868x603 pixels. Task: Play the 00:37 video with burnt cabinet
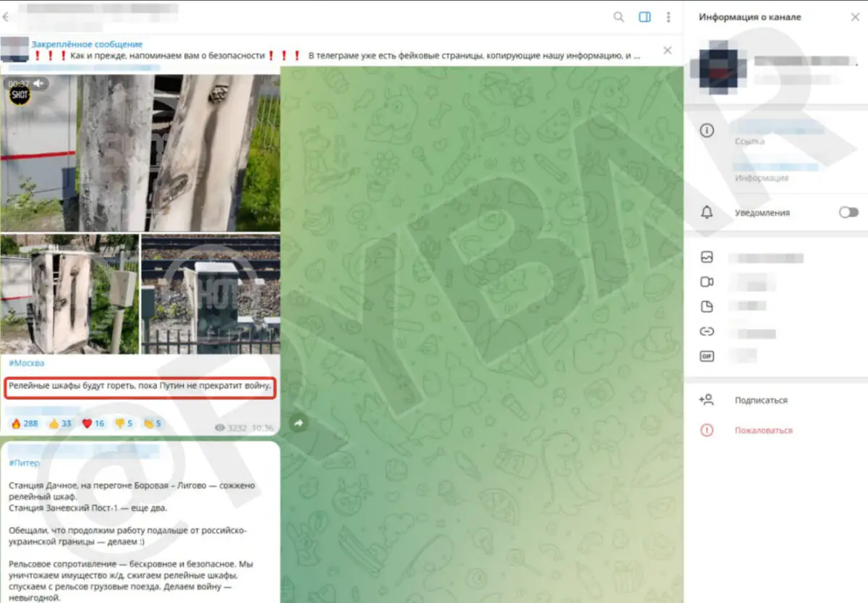[x=140, y=152]
